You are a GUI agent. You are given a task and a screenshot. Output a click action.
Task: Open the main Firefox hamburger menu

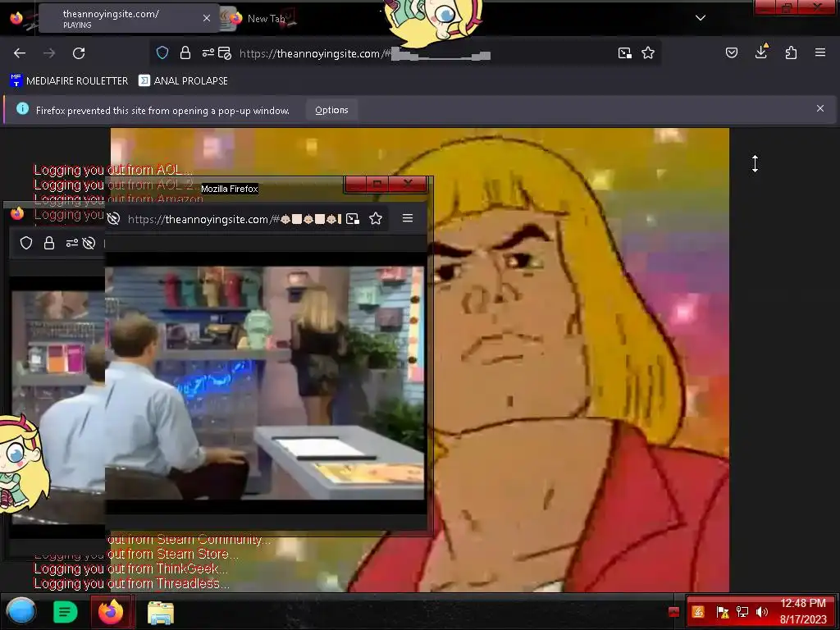pos(820,52)
